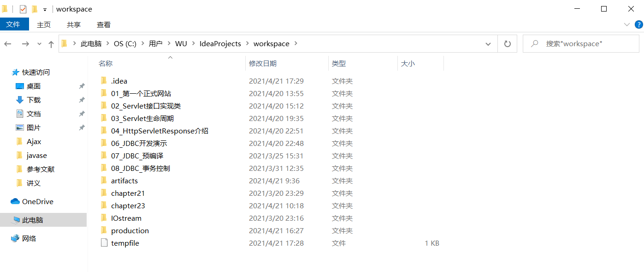Click 此电脑 in the address breadcrumb

(91, 44)
